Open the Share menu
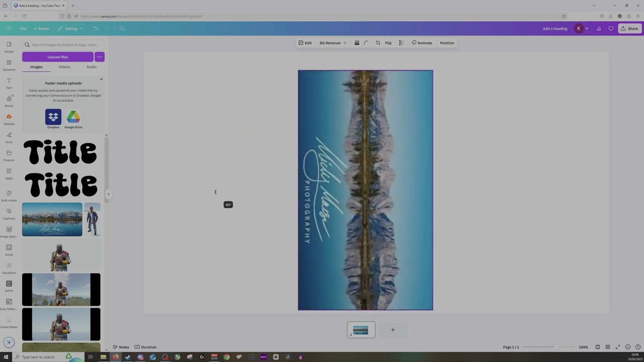 tap(629, 29)
